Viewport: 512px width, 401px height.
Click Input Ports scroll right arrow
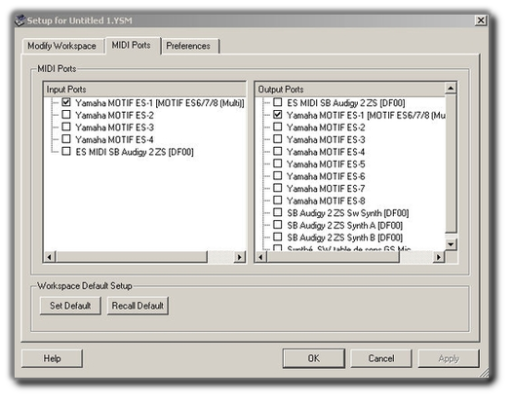click(x=239, y=257)
